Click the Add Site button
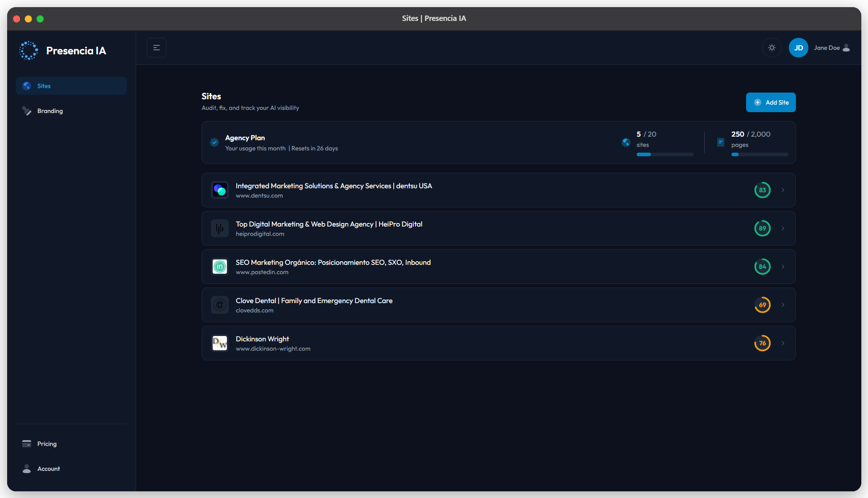868x498 pixels. click(771, 102)
